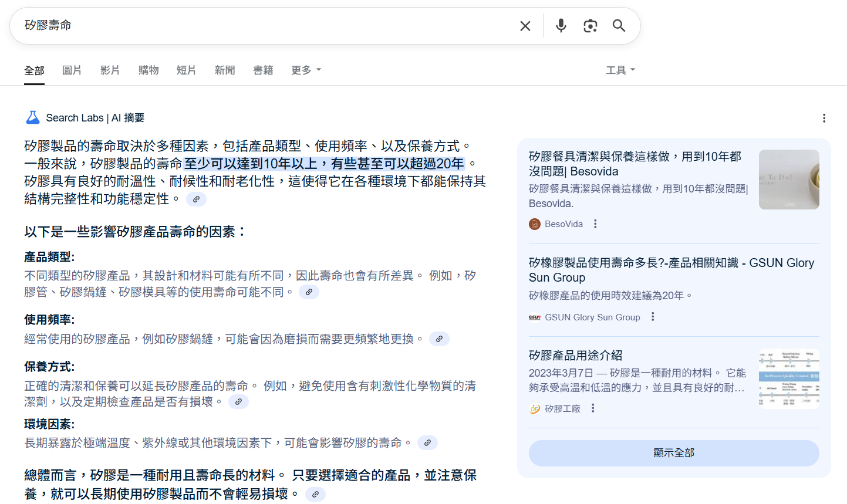
Task: Switch to the 圖片 tab
Action: click(x=72, y=70)
